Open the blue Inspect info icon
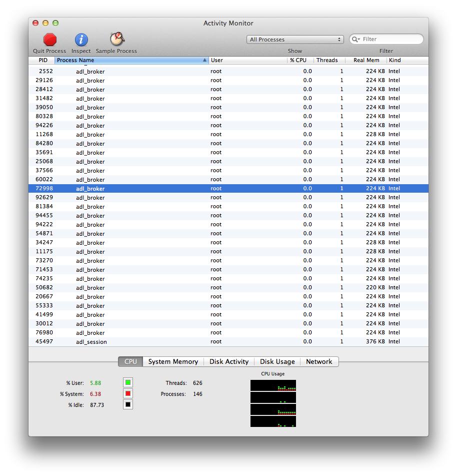The height and width of the screenshot is (476, 457). 81,40
